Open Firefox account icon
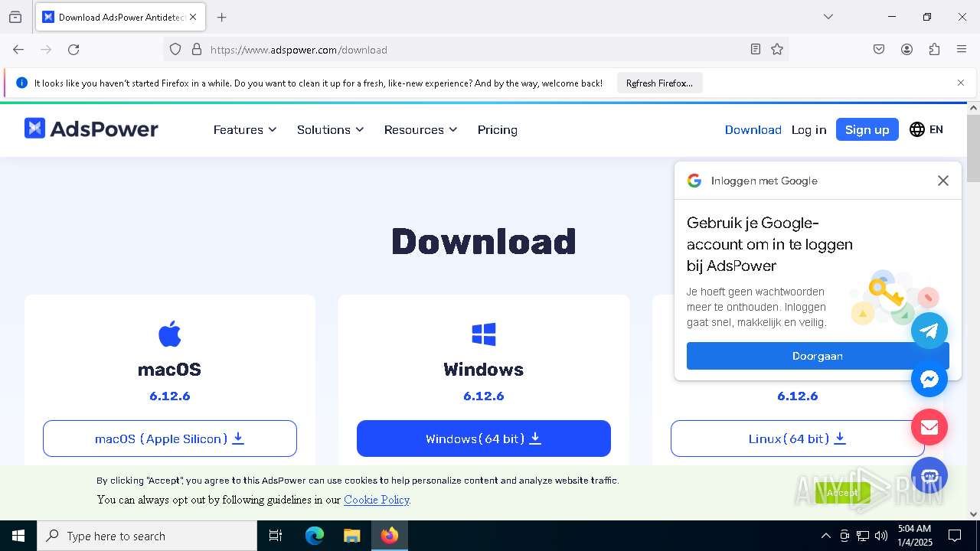Viewport: 980px width, 551px height. 906,49
